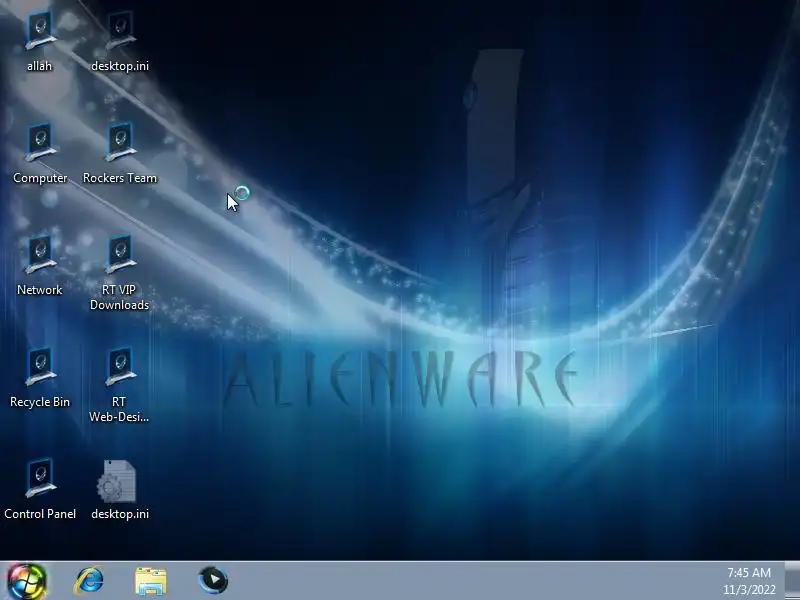Launch Internet Explorer from the taskbar
The image size is (800, 600).
89,581
